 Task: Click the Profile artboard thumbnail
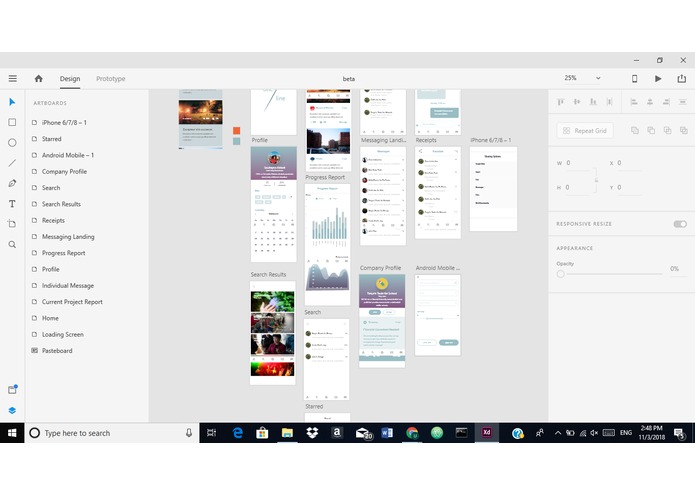(x=273, y=204)
